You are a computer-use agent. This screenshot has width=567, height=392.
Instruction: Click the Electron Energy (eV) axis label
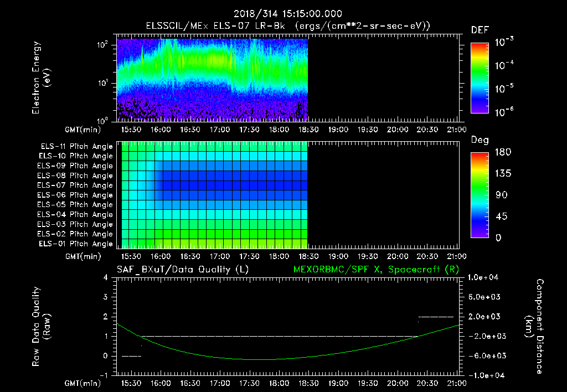click(x=41, y=78)
